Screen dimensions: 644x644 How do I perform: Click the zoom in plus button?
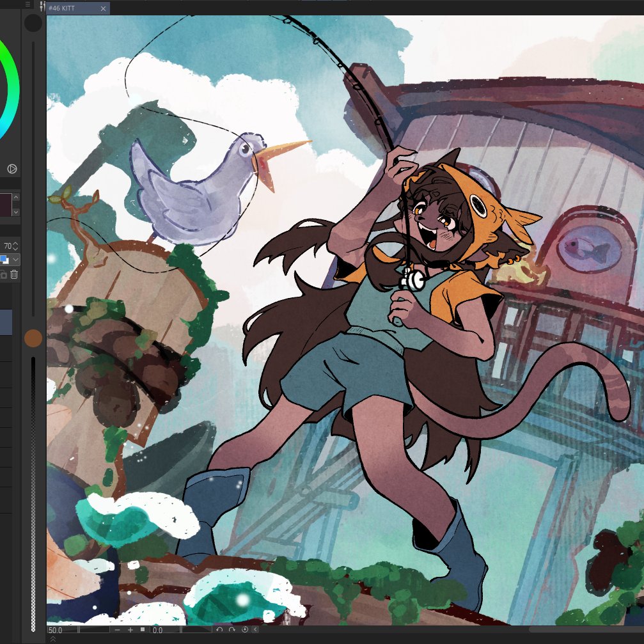(130, 630)
